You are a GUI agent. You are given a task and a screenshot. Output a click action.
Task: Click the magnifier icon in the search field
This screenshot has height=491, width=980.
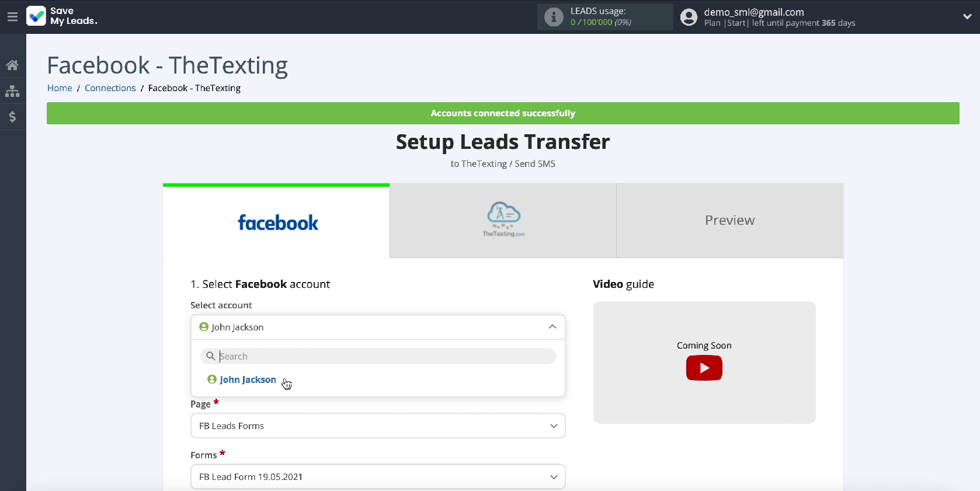[210, 356]
